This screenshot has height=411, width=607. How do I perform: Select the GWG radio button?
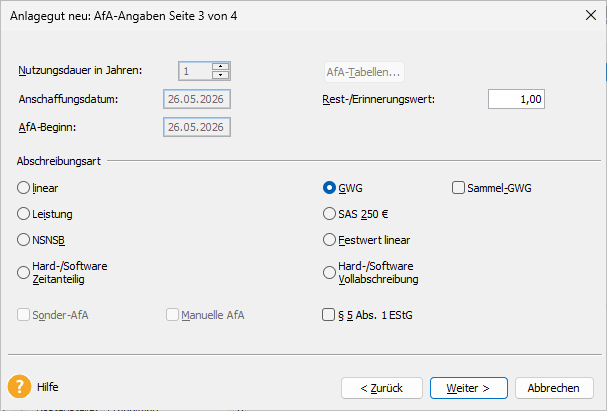[x=330, y=187]
